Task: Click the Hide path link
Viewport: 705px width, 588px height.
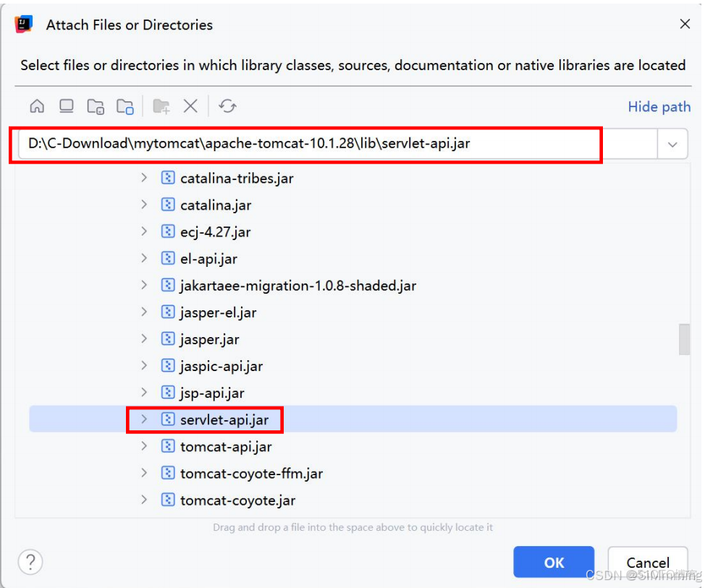Action: tap(658, 106)
